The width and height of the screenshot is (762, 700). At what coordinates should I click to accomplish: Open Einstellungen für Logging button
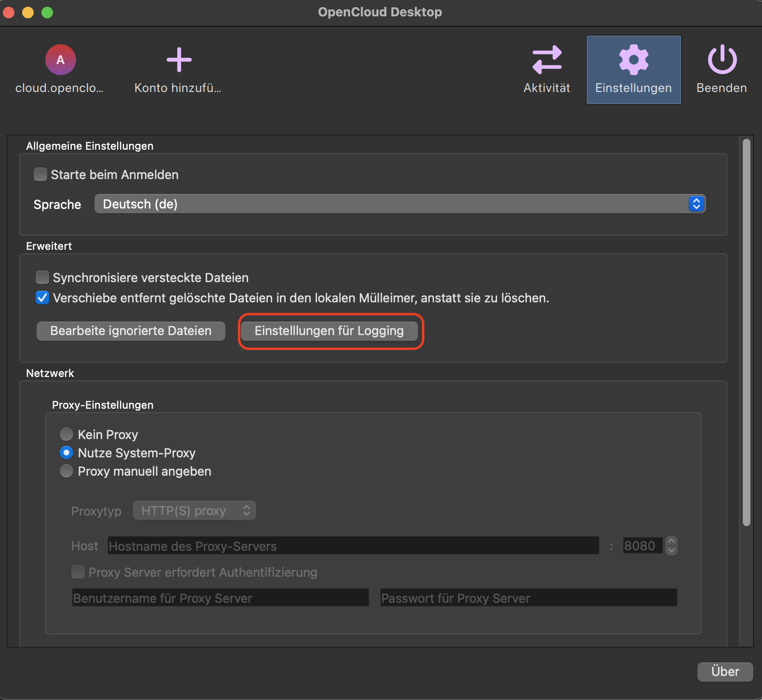329,331
